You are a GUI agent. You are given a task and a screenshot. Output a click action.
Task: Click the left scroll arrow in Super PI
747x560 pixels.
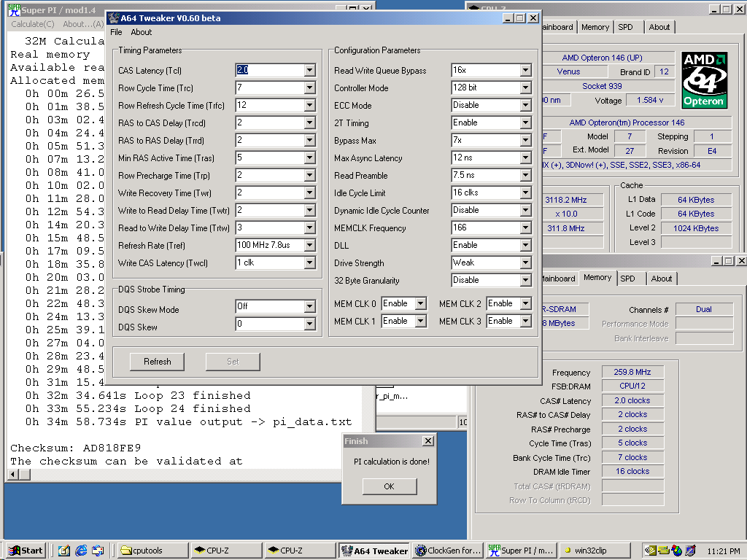click(14, 474)
